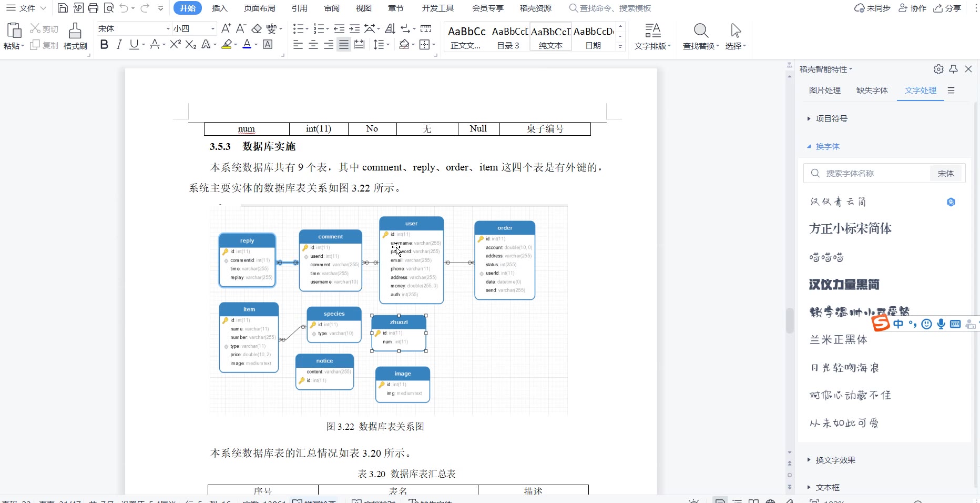Click the numbered list icon

pyautogui.click(x=319, y=28)
